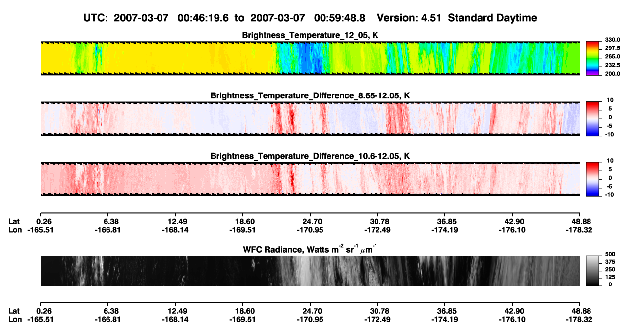Select the WFC Radiance grayscale image strip
Screen dimensions: 644x330
click(310, 271)
